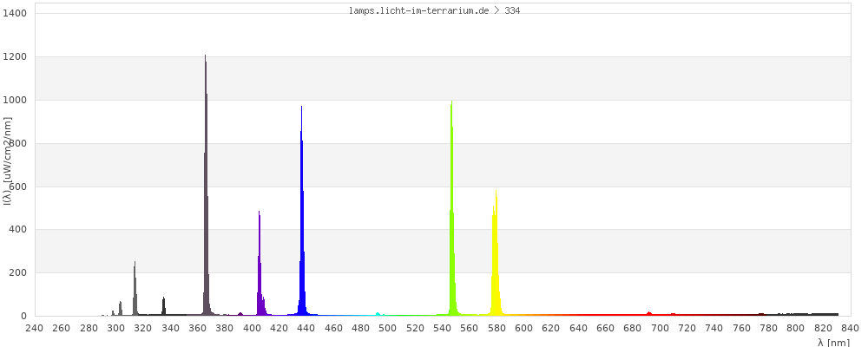
Task: Click the 600 tick label on x-axis
Action: [x=523, y=328]
